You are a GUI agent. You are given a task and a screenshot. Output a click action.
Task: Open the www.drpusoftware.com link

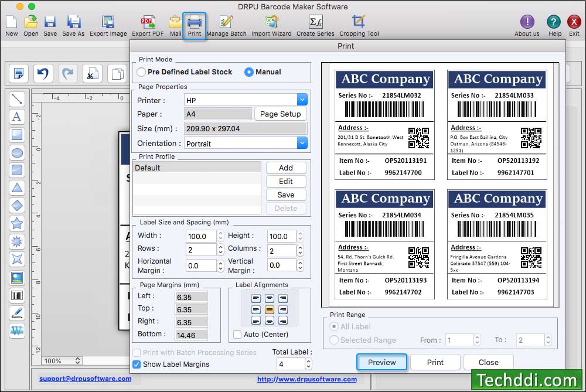point(307,379)
